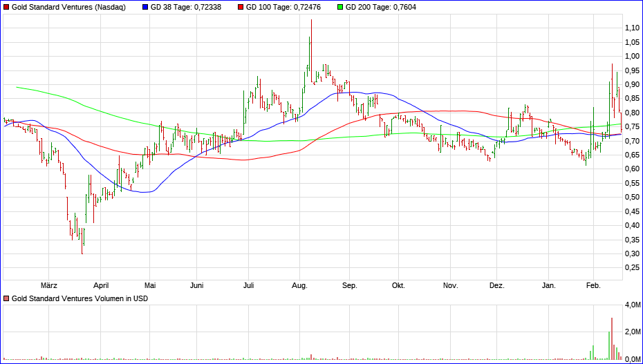Click the 4,0M volume axis label
Viewport: 643px width, 364px height.
[x=632, y=305]
